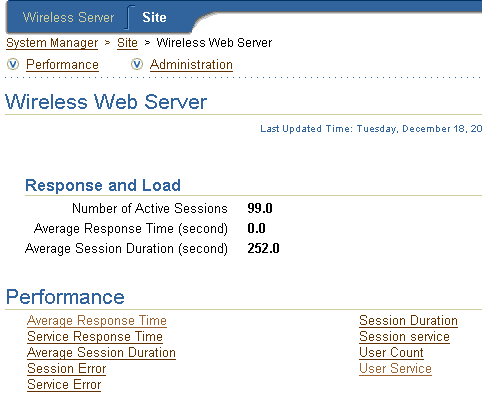Click the Wireless Web Server page heading
Screen dimensions: 482x393
(x=106, y=102)
